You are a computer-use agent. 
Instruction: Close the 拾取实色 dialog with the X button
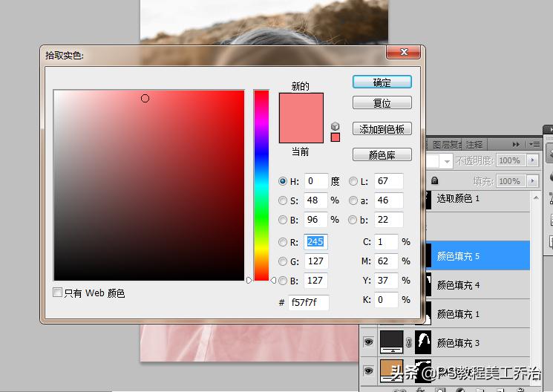tap(404, 52)
